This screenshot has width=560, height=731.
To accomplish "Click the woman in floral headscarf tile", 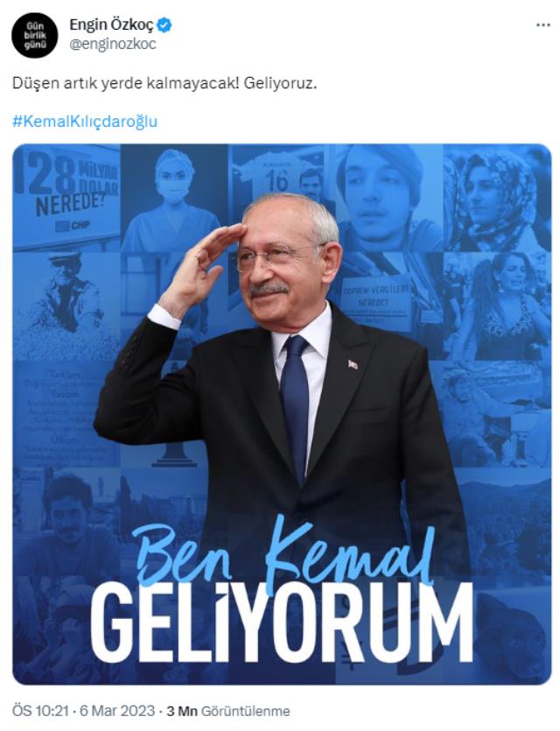I will pyautogui.click(x=497, y=198).
